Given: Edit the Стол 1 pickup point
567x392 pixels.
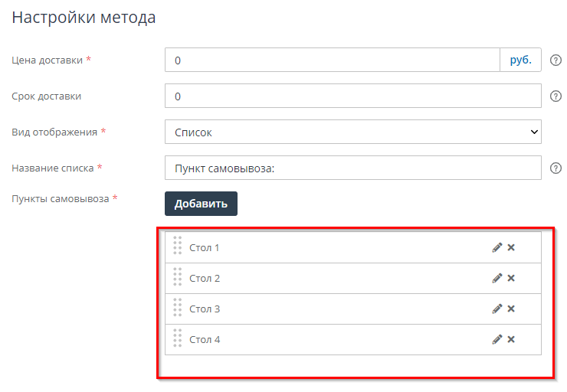Looking at the screenshot, I should (497, 247).
